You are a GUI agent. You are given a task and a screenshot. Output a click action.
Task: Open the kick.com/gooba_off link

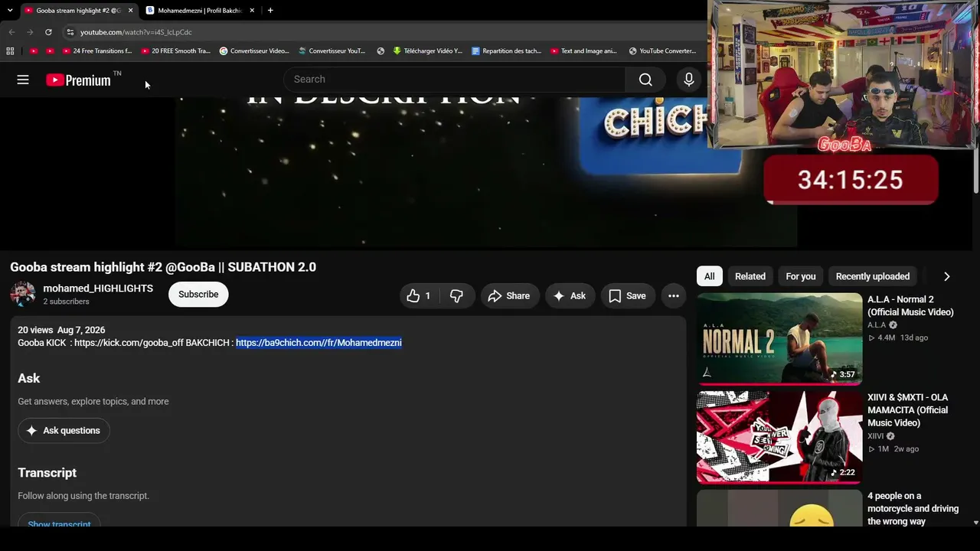click(x=129, y=343)
